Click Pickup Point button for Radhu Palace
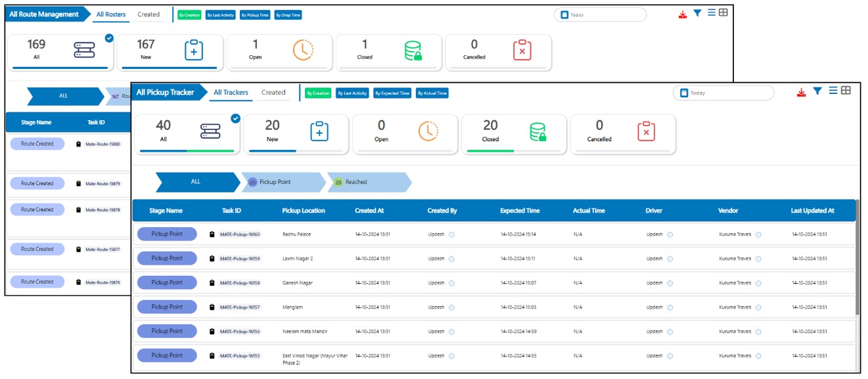 [167, 234]
